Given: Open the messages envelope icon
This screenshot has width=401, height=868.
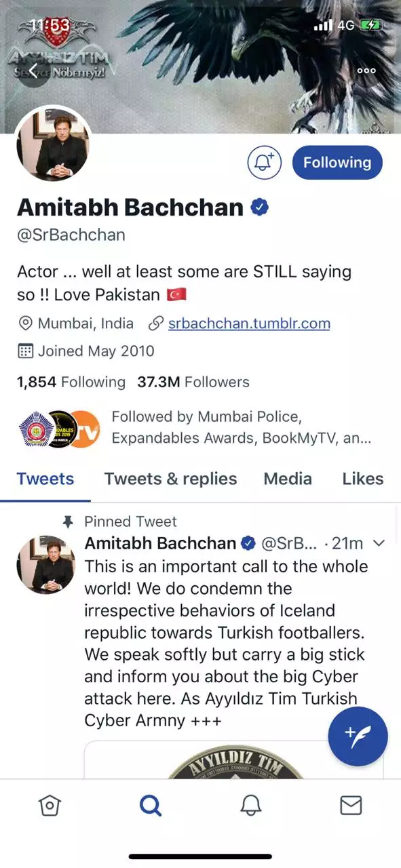Looking at the screenshot, I should [351, 805].
